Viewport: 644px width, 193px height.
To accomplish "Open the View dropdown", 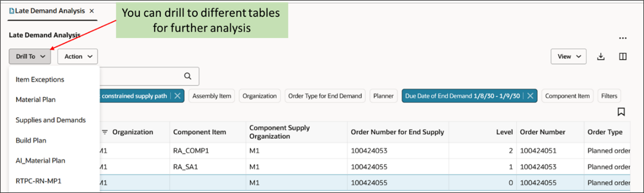I will (x=568, y=57).
